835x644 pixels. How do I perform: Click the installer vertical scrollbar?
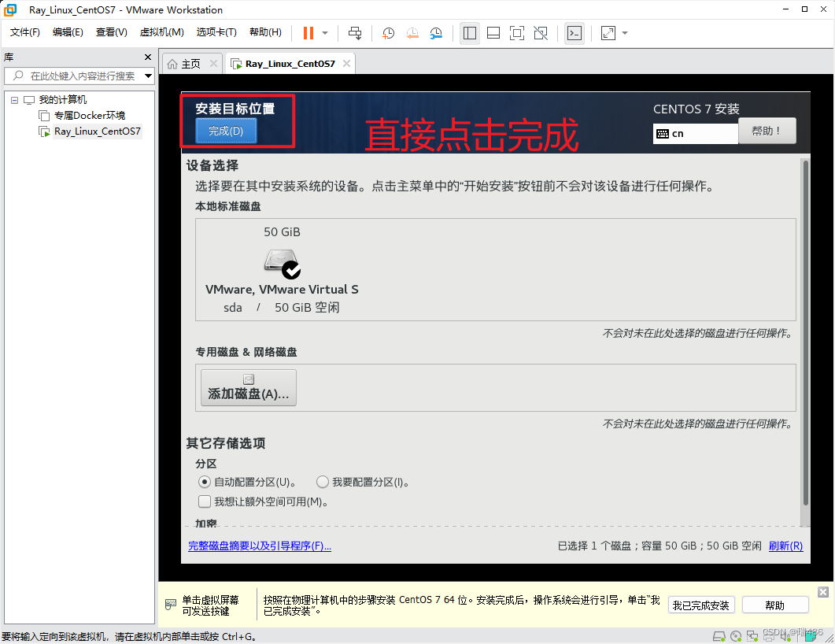click(806, 333)
